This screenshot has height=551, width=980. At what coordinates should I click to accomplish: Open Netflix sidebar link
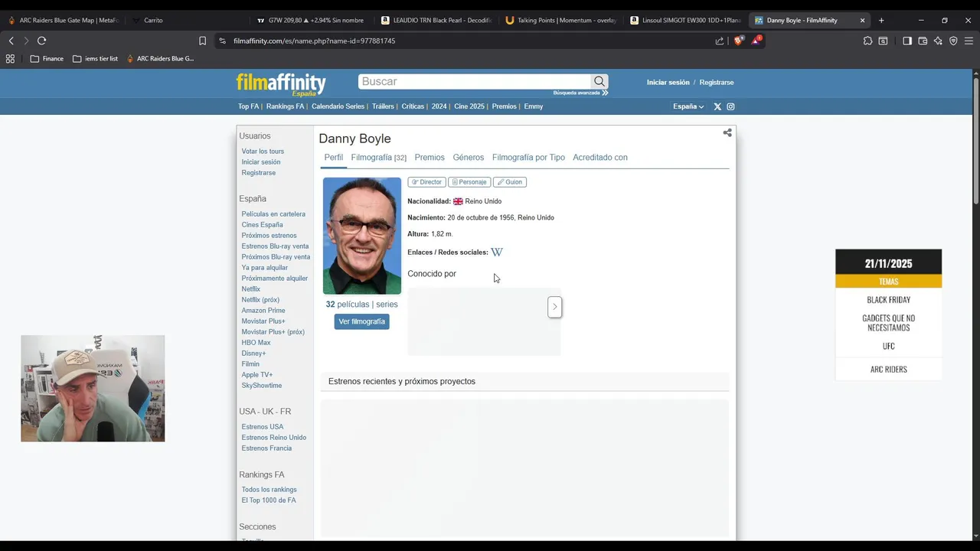(251, 289)
